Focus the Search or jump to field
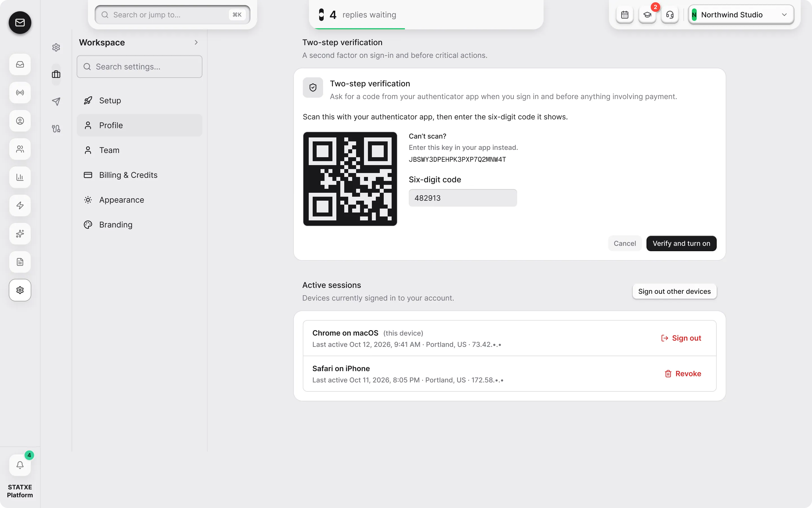Screen dimensions: 812x508 173,15
